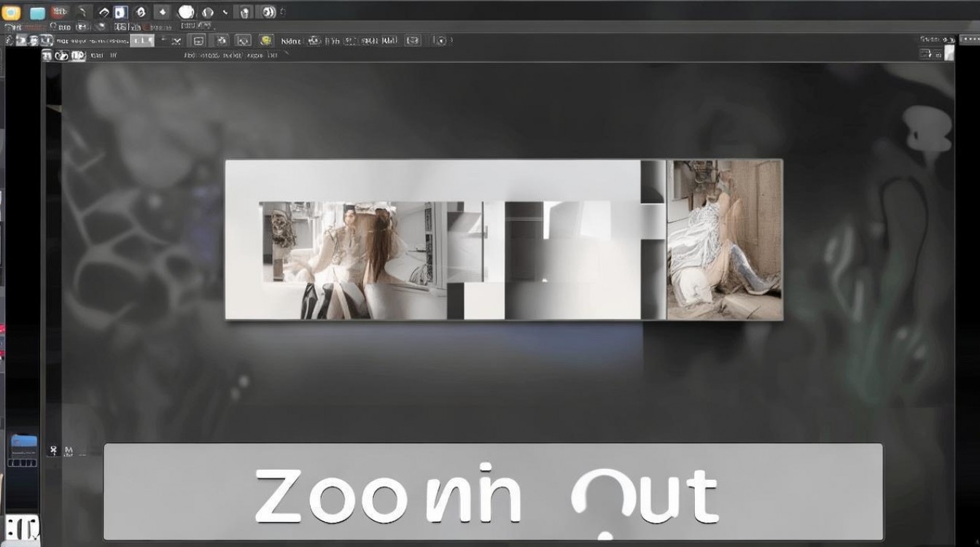Open the cyan folder icon in top toolbar

(x=36, y=13)
